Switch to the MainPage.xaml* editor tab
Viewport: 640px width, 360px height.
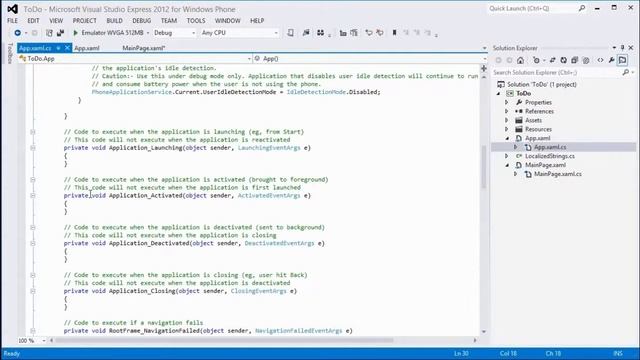(x=144, y=48)
